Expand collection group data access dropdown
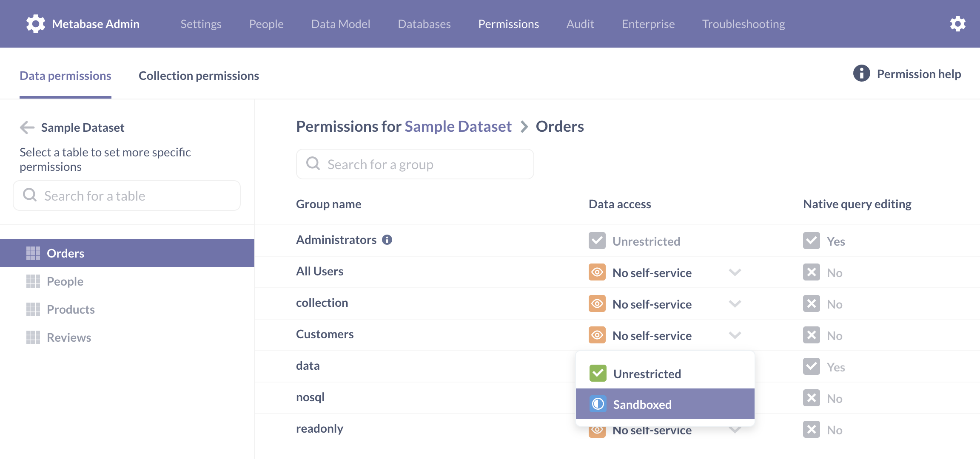The image size is (980, 459). (x=735, y=303)
